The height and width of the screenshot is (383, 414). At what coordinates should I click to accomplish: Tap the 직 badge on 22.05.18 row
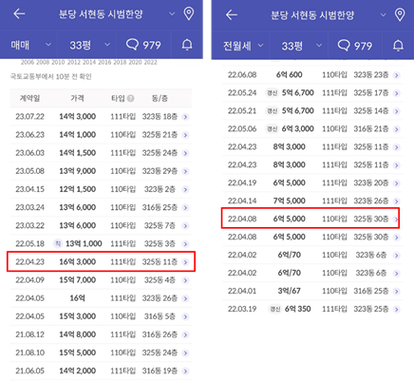pos(58,244)
